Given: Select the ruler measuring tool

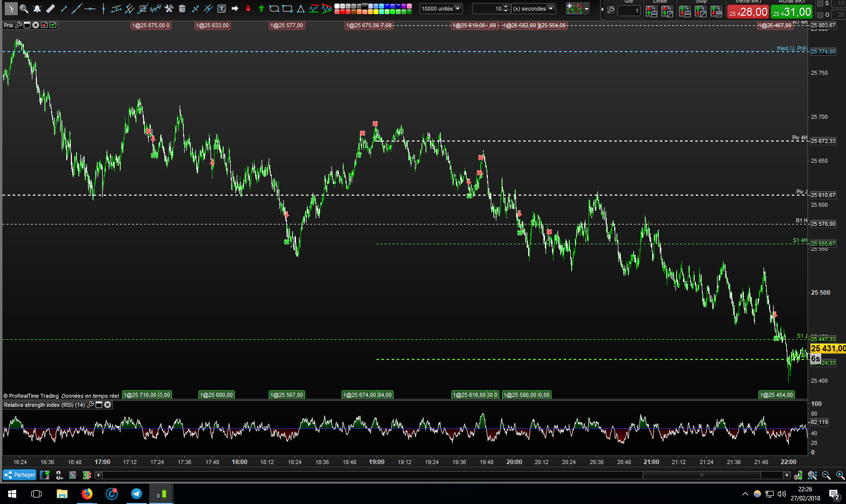Looking at the screenshot, I should [50, 9].
